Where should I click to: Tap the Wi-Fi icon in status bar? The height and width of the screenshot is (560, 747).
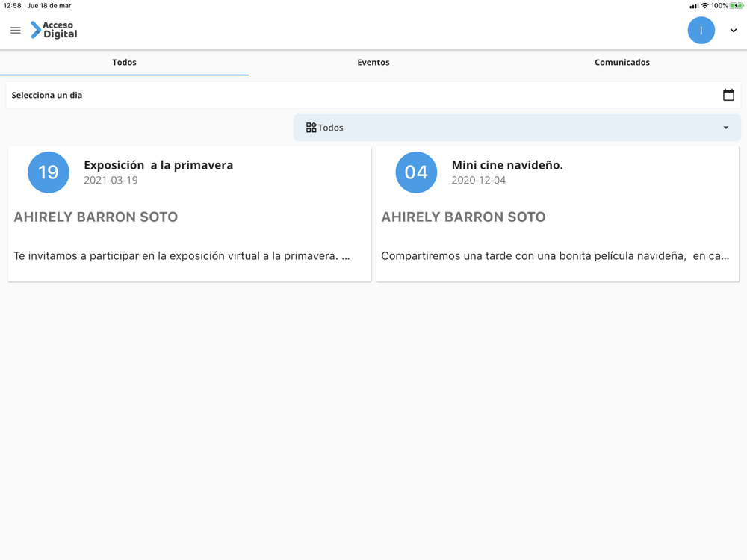click(x=705, y=6)
